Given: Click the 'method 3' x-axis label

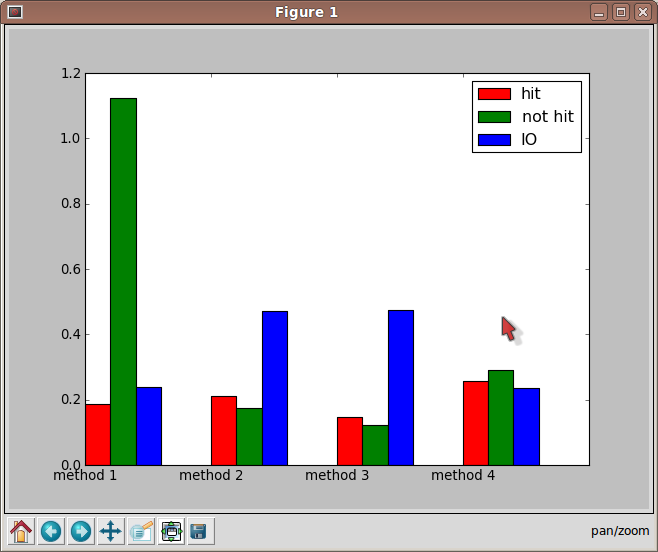Looking at the screenshot, I should tap(337, 475).
